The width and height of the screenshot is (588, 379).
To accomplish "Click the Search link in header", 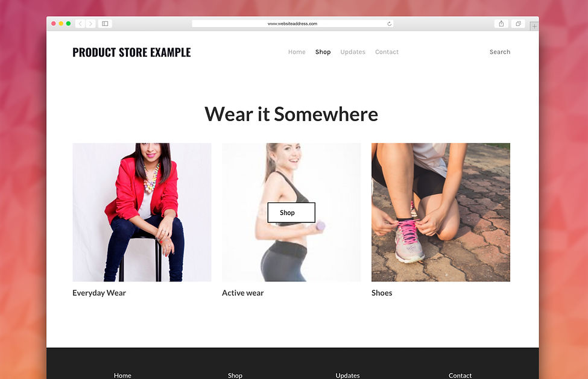I will pos(500,52).
